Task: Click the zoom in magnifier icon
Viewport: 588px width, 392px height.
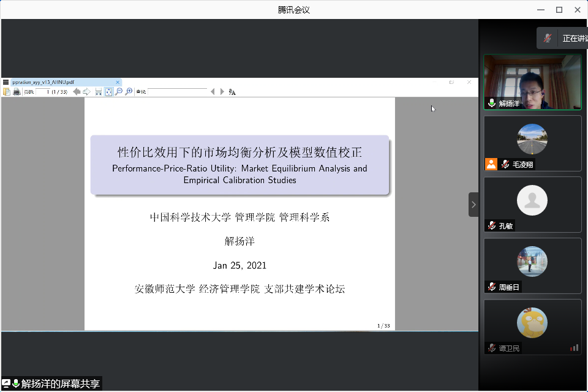Action: [x=129, y=92]
